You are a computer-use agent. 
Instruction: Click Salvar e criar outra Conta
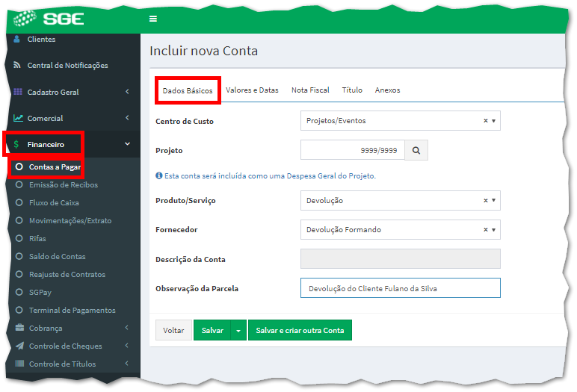tap(300, 330)
